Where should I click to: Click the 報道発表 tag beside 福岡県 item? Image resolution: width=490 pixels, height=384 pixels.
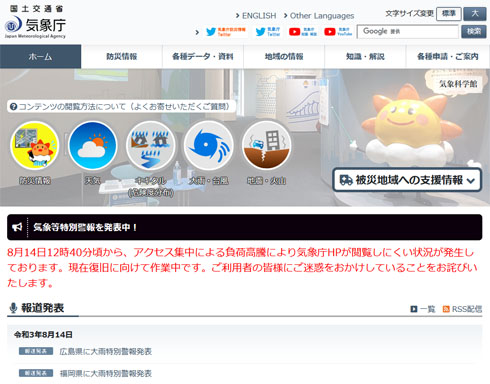(36, 373)
